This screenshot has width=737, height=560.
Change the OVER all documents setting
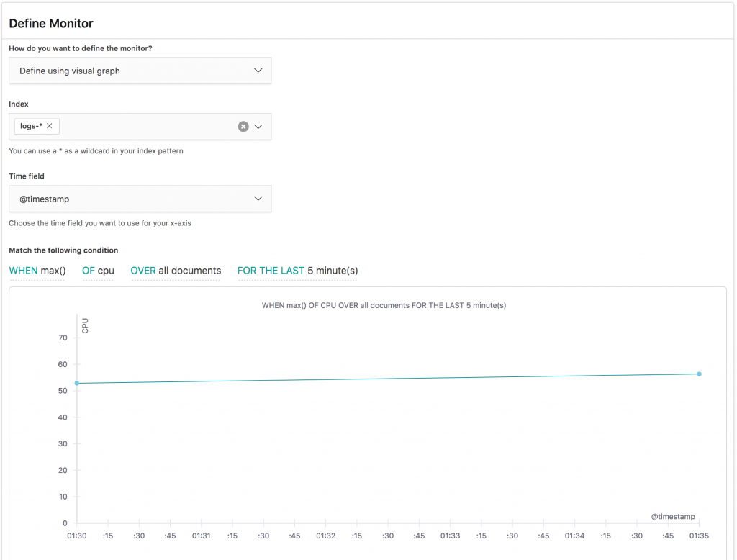[x=176, y=271]
